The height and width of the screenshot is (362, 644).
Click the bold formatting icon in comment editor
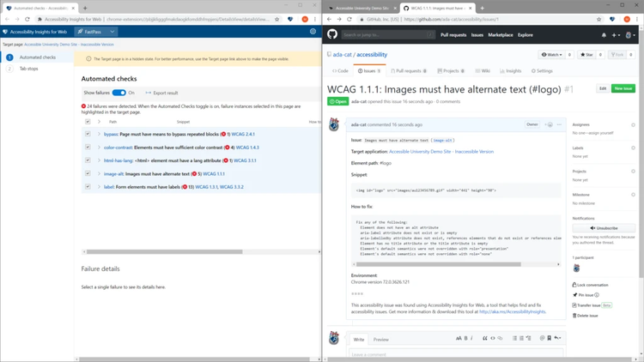coord(466,339)
